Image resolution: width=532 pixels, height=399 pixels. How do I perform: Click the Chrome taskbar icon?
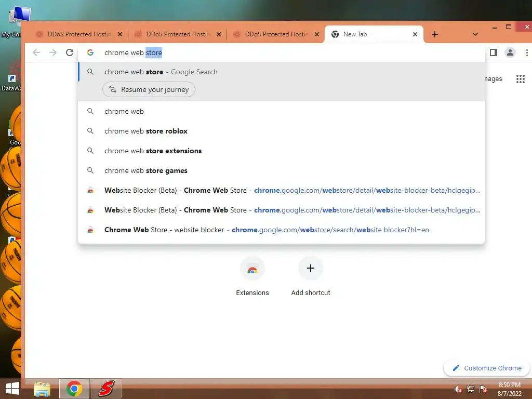74,389
